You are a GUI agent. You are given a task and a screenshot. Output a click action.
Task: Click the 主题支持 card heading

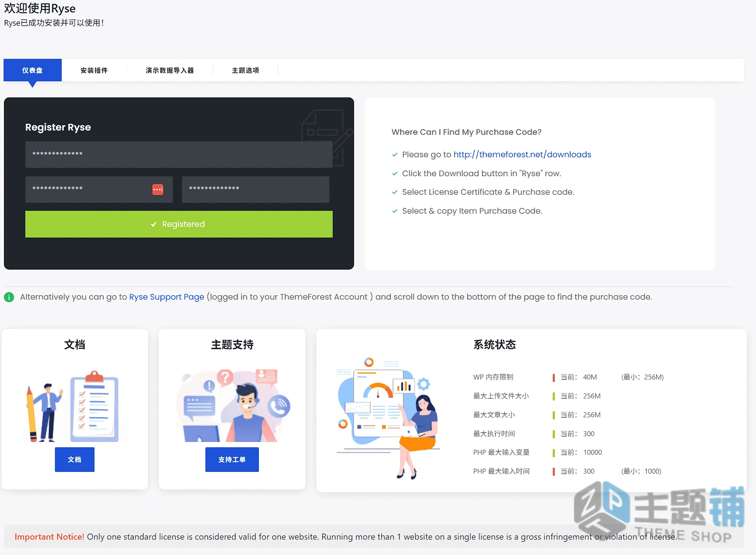(232, 345)
